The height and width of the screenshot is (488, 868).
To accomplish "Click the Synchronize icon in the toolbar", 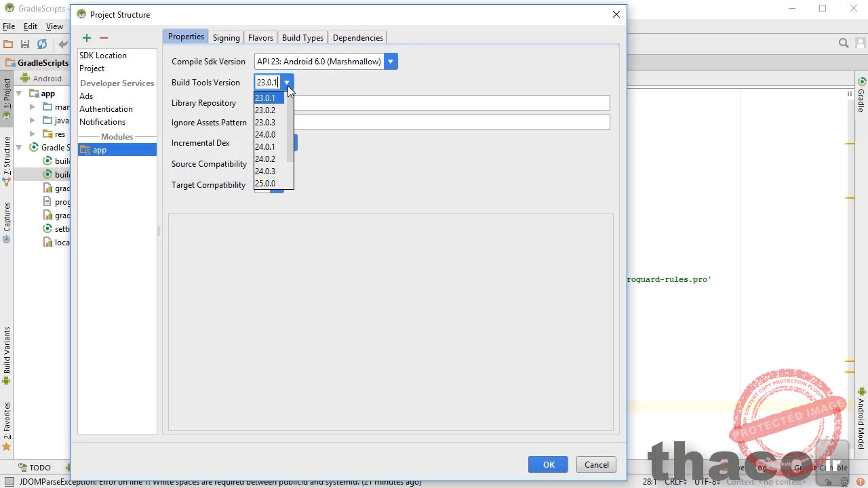I will [42, 44].
